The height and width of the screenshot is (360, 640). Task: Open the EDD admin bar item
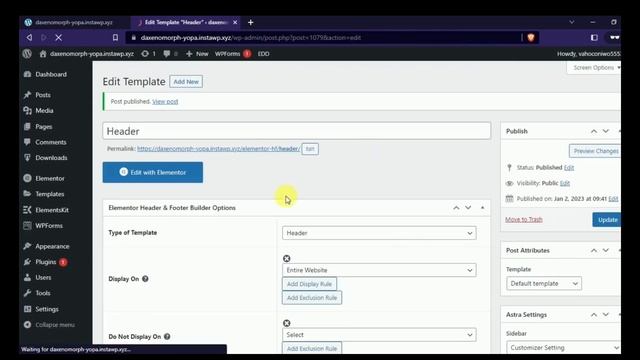[263, 53]
